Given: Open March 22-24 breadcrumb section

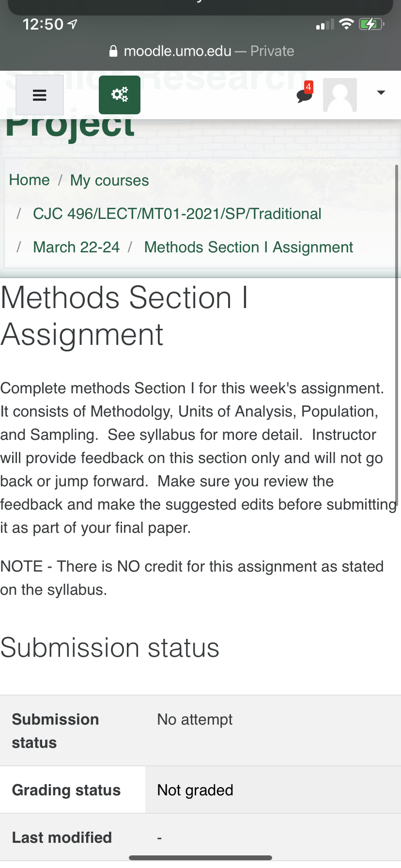Looking at the screenshot, I should pyautogui.click(x=76, y=247).
